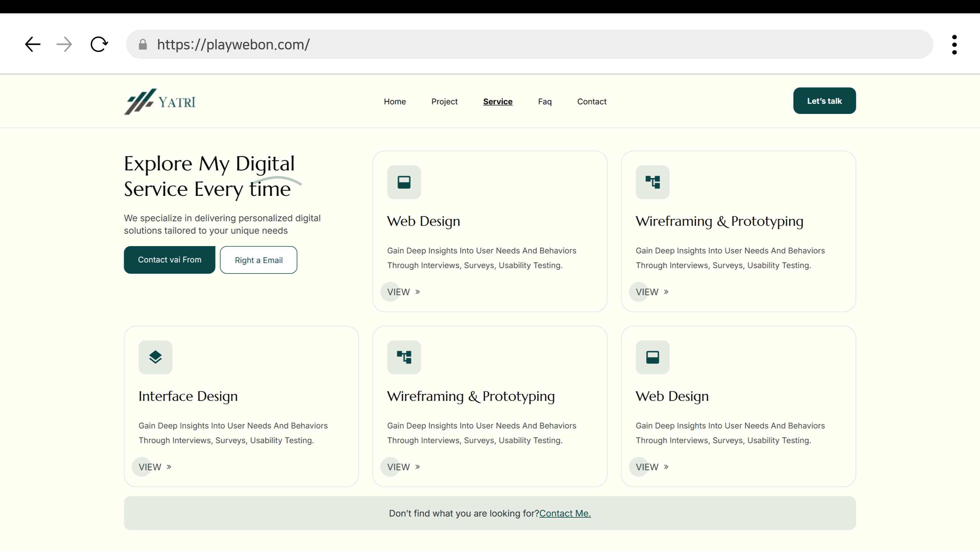Click the browser forward arrow

click(x=64, y=44)
